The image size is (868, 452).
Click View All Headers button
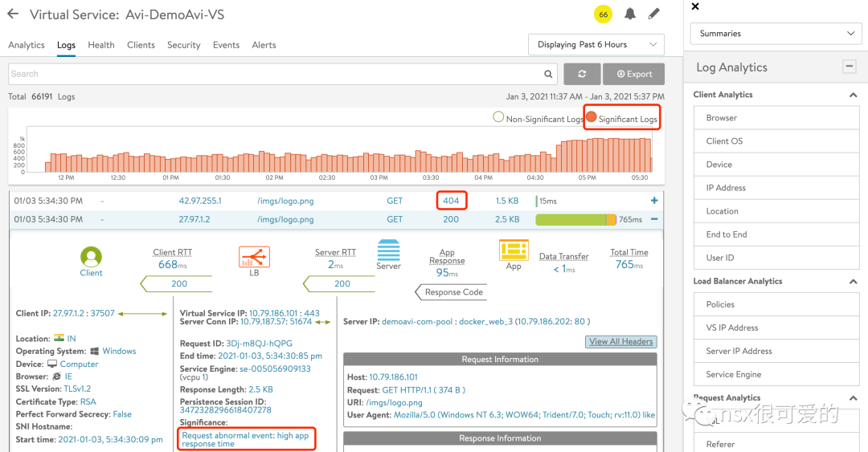click(621, 342)
